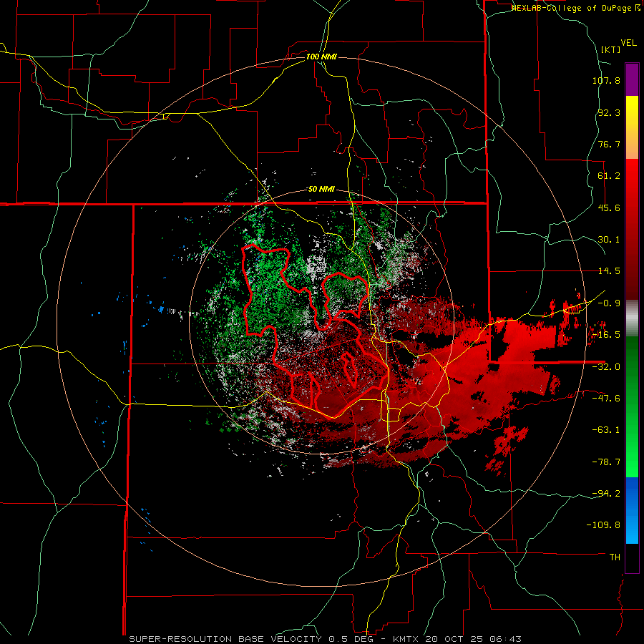
Task: Select the 30.1 velocity legend value
Action: click(609, 240)
